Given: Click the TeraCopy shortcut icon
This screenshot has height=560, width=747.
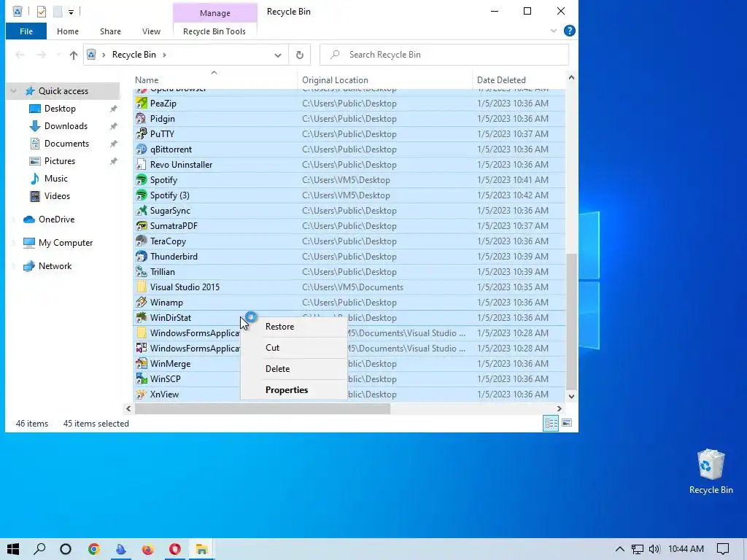Looking at the screenshot, I should click(141, 241).
